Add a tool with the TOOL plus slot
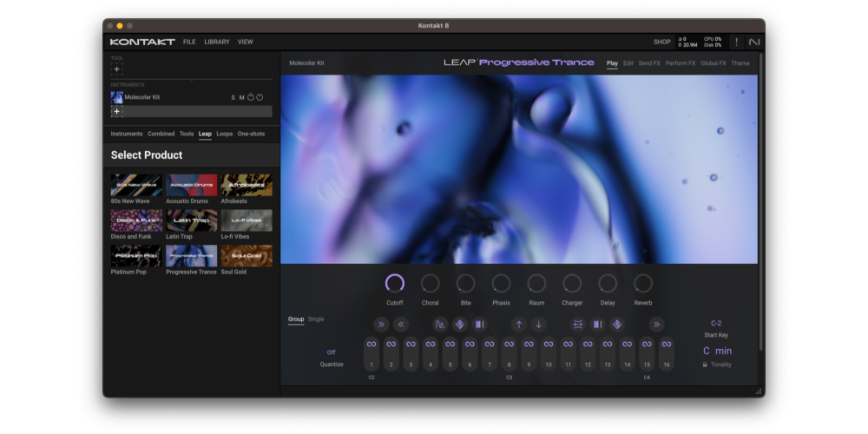Viewport: 868px width, 434px height. pos(117,69)
